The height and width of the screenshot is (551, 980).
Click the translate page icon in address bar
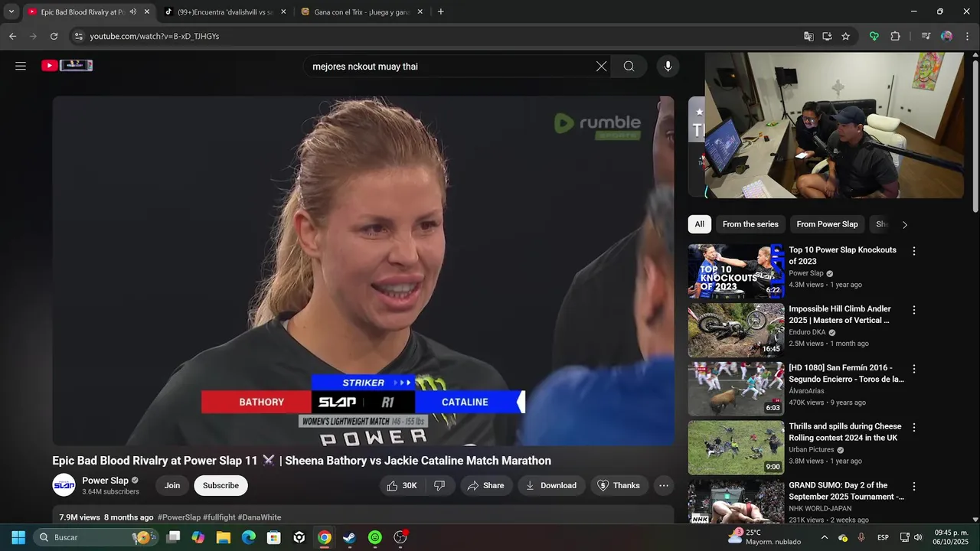point(808,36)
